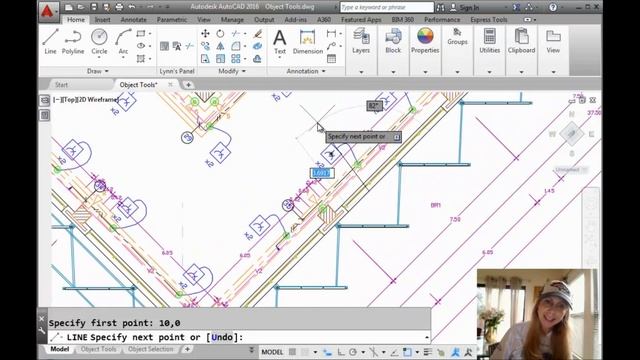The image size is (640, 360).
Task: Activate the Rotate tool
Action: (x=220, y=33)
